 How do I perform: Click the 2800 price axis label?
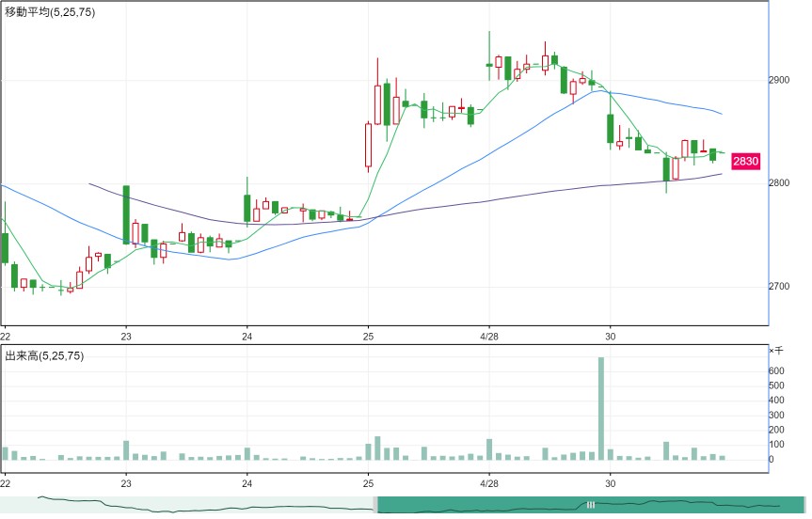pyautogui.click(x=779, y=182)
